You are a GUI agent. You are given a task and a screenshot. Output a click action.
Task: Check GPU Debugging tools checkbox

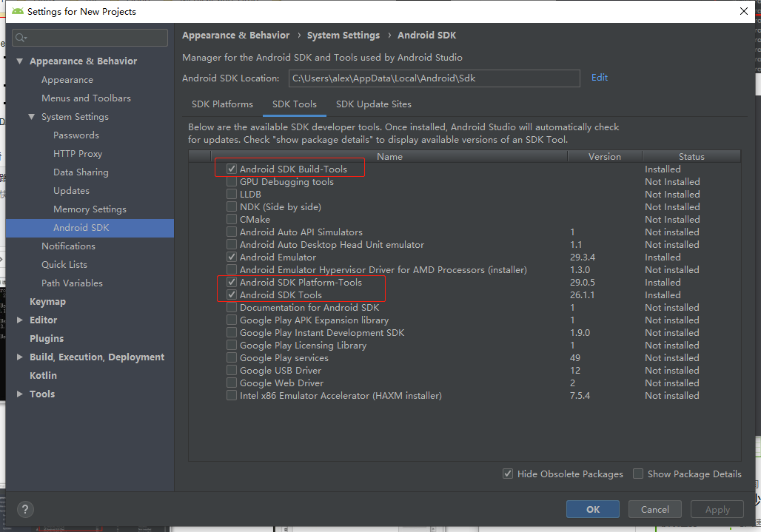(232, 182)
